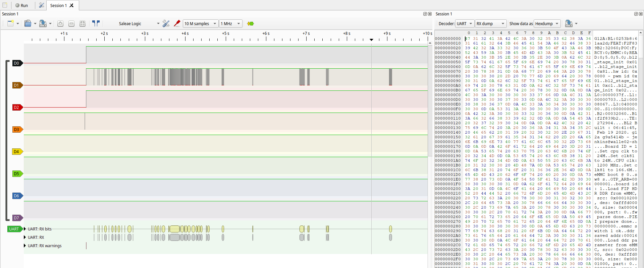This screenshot has width=644, height=268.
Task: Open the RX dump dropdown
Action: pyautogui.click(x=490, y=23)
